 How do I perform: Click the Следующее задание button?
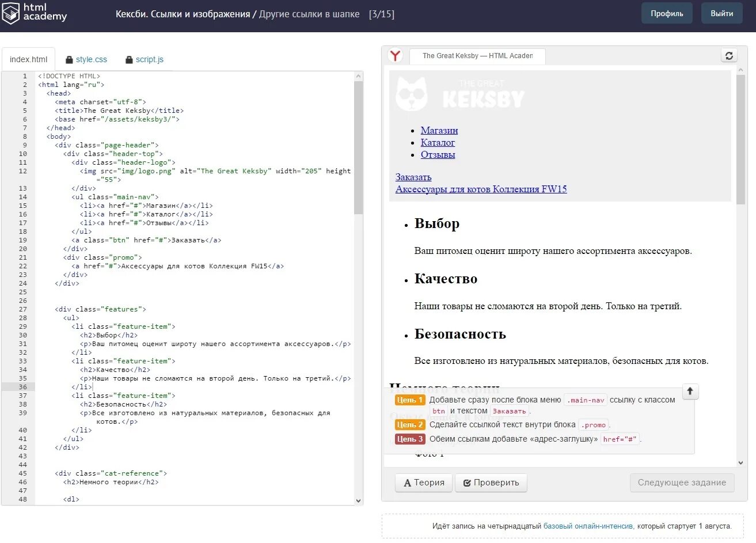tap(682, 483)
